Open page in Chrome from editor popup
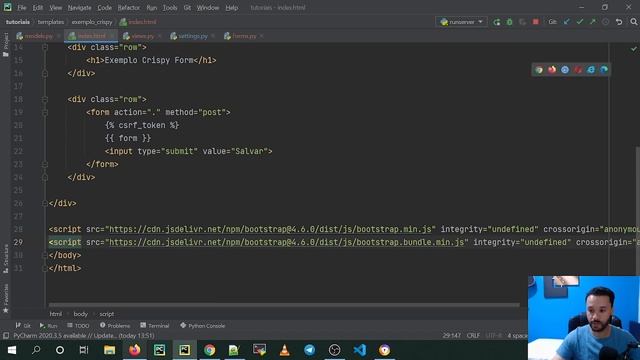The height and width of the screenshot is (360, 640). 539,70
